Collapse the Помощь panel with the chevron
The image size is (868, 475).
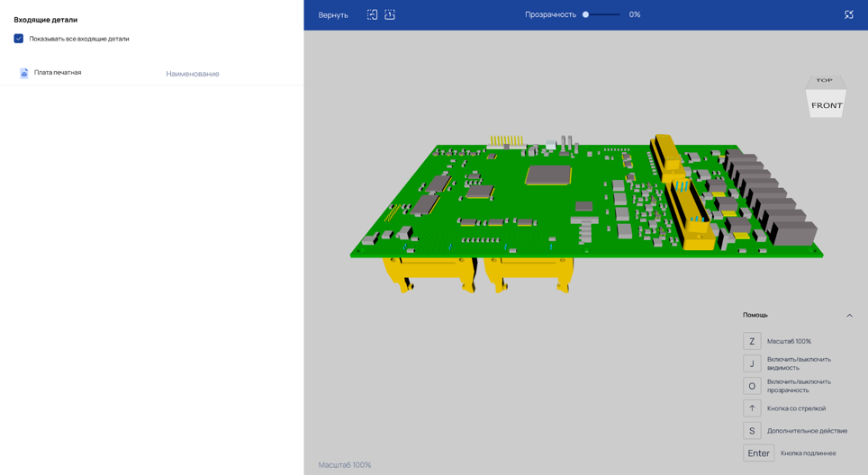coord(849,315)
